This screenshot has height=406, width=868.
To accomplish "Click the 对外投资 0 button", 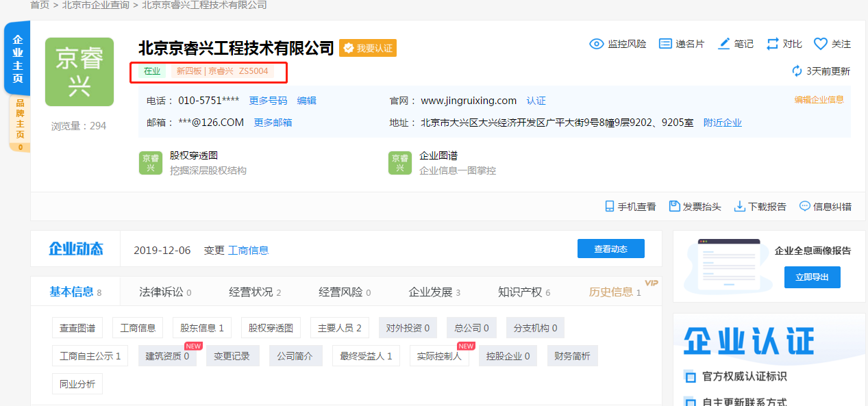I will click(408, 328).
